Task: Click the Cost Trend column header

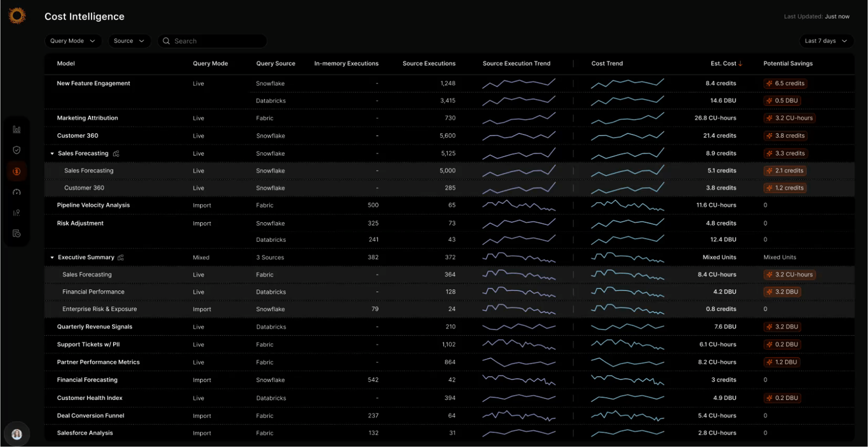Action: click(x=607, y=63)
